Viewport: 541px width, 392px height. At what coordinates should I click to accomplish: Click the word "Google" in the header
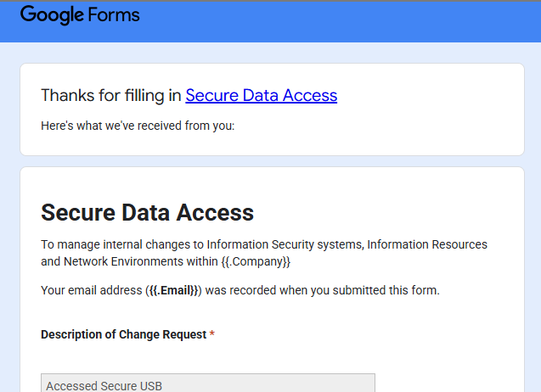point(51,15)
